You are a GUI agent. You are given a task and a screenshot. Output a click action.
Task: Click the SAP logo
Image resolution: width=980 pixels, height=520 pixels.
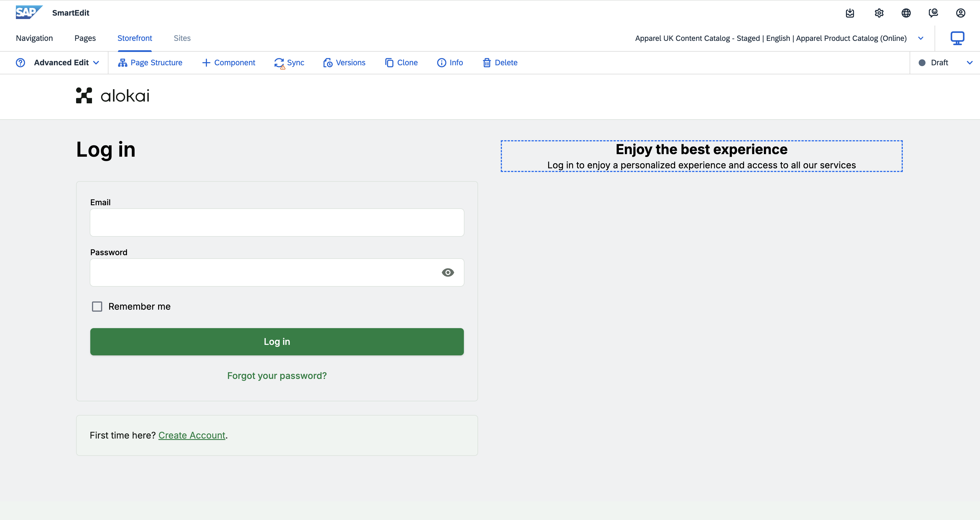[29, 12]
